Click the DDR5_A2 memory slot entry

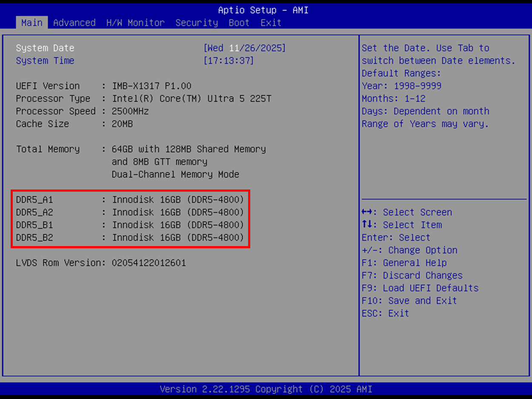130,212
